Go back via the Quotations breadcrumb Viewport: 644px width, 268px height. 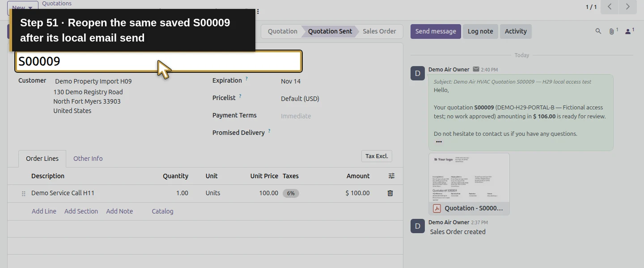click(57, 4)
